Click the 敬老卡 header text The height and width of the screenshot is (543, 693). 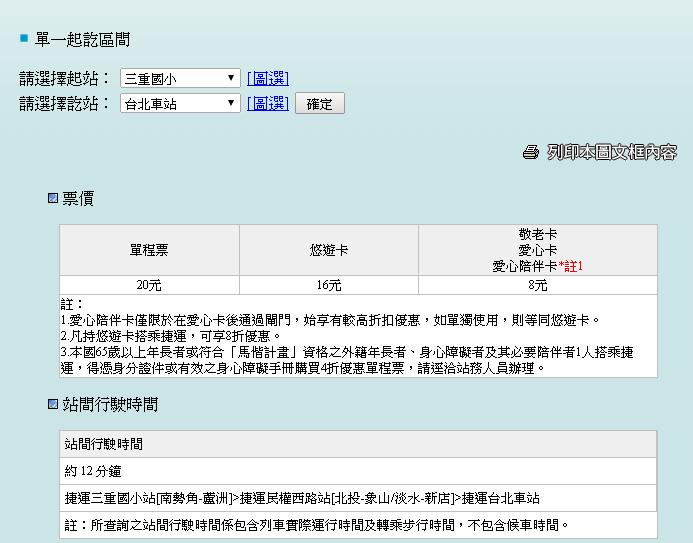coord(538,234)
